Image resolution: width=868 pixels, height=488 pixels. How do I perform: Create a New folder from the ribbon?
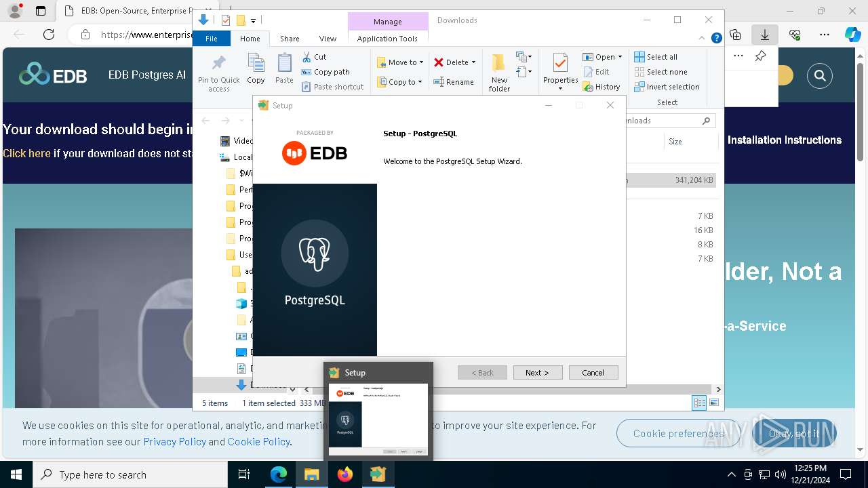[499, 73]
